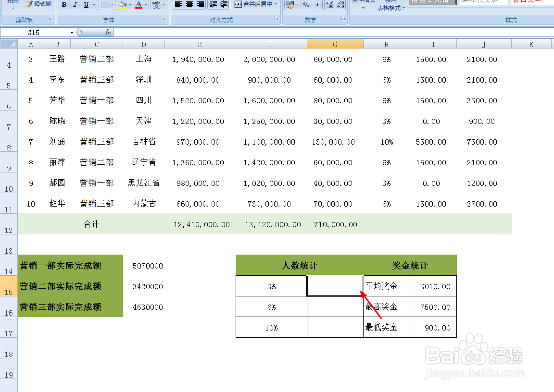
Task: Apply comma style number format
Action: coord(317,5)
